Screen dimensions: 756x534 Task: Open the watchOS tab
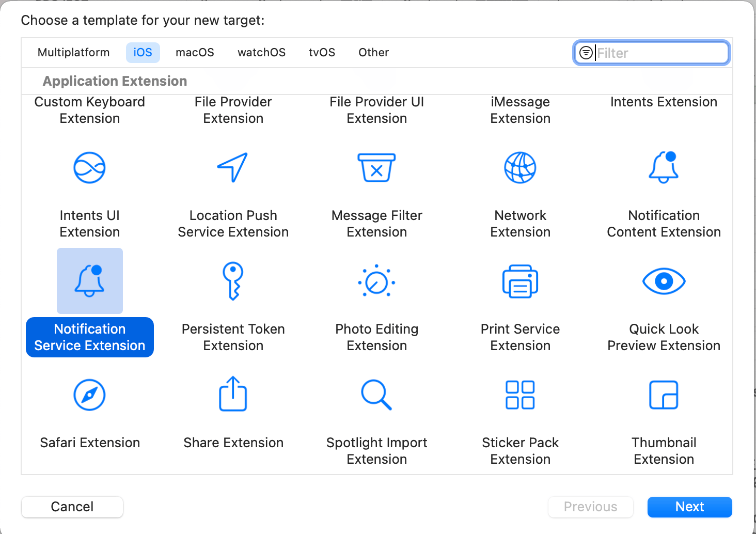pos(261,53)
